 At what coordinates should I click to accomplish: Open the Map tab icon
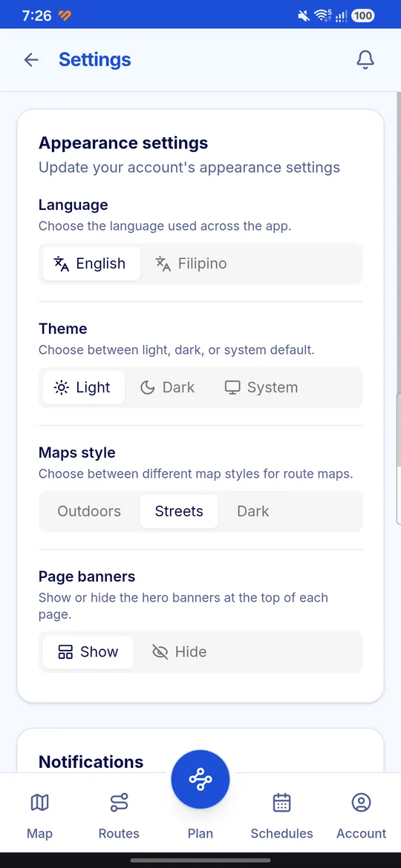(x=40, y=802)
